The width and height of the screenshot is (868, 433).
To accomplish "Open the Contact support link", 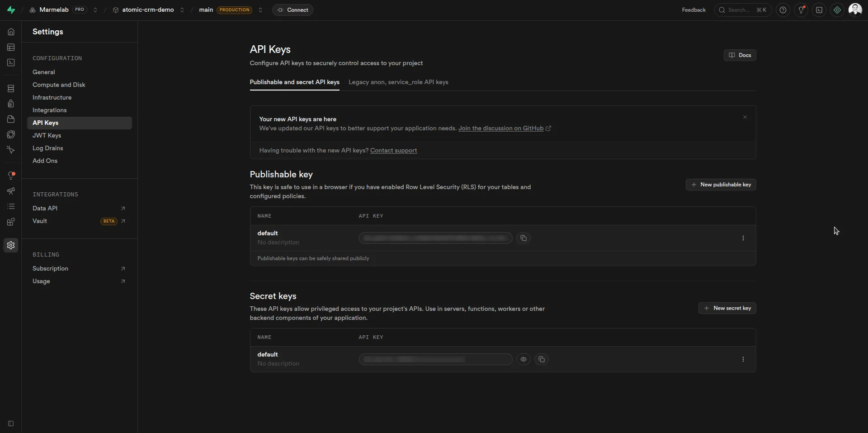I will click(393, 150).
